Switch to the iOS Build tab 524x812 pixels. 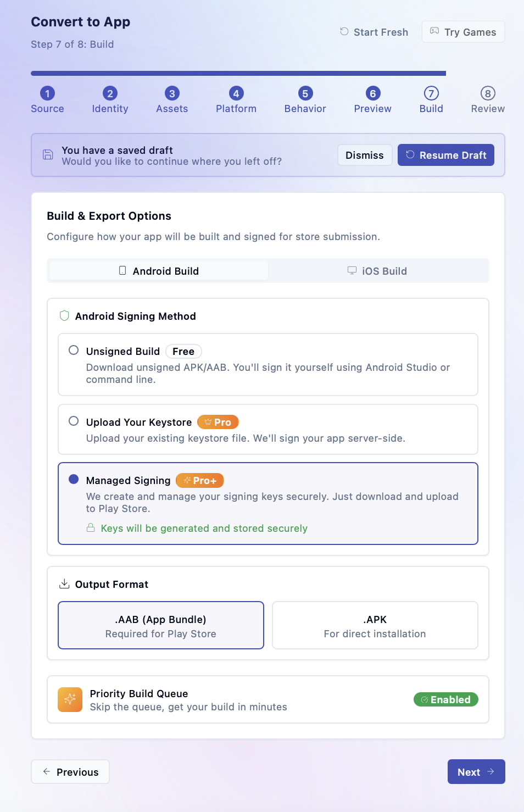(378, 271)
